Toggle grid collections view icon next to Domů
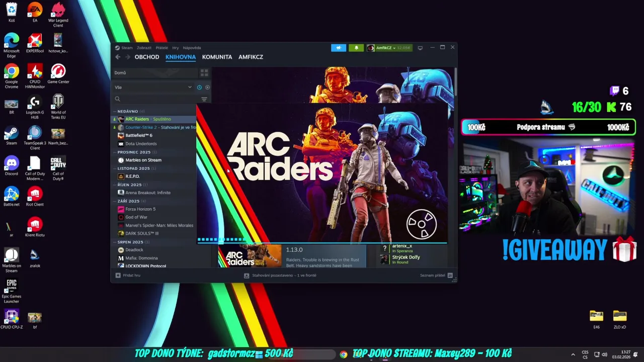644x362 pixels. (x=204, y=73)
